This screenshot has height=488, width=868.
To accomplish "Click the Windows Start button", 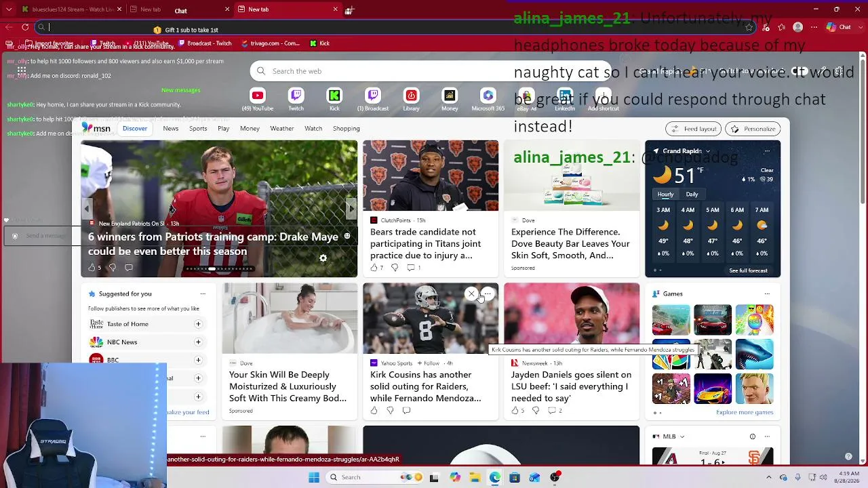I will (314, 477).
